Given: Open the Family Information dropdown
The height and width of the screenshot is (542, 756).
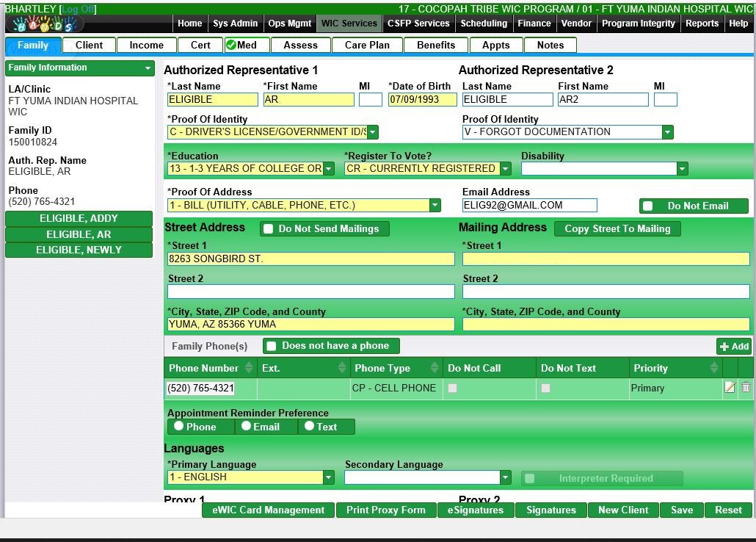Looking at the screenshot, I should pos(148,68).
